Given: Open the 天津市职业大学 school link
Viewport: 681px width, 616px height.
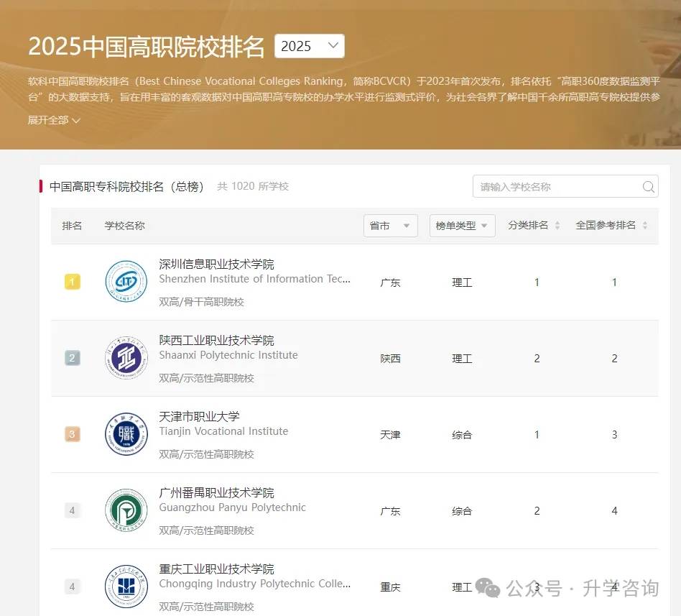Looking at the screenshot, I should point(200,416).
